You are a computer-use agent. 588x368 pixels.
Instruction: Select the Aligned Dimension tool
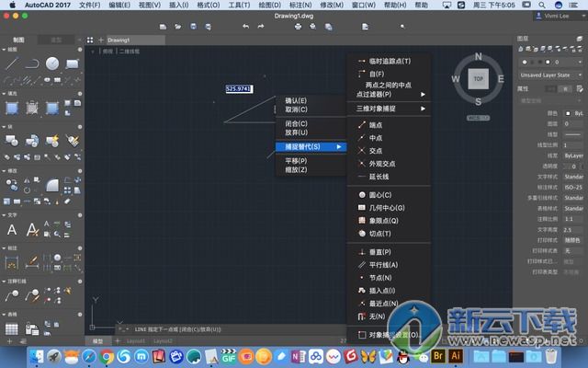click(32, 262)
